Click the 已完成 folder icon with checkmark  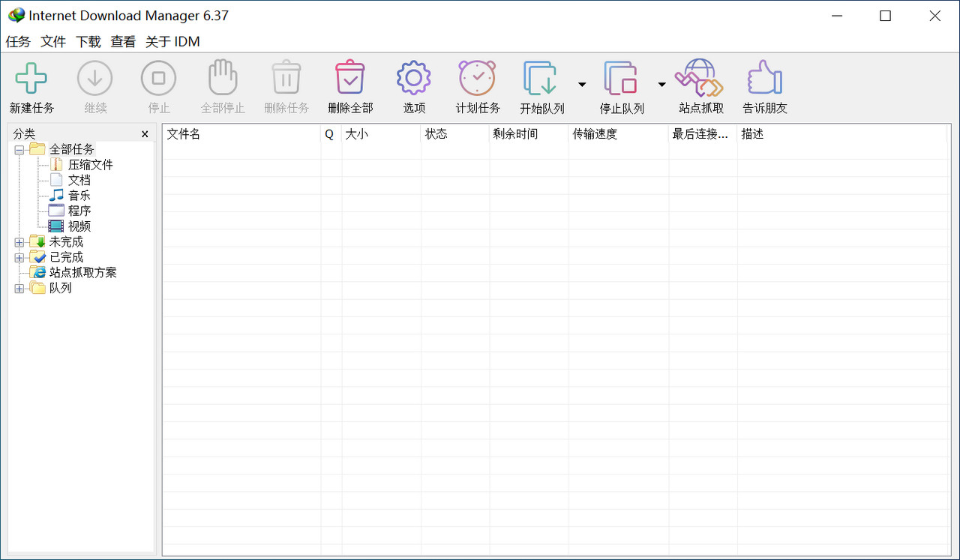(x=37, y=256)
